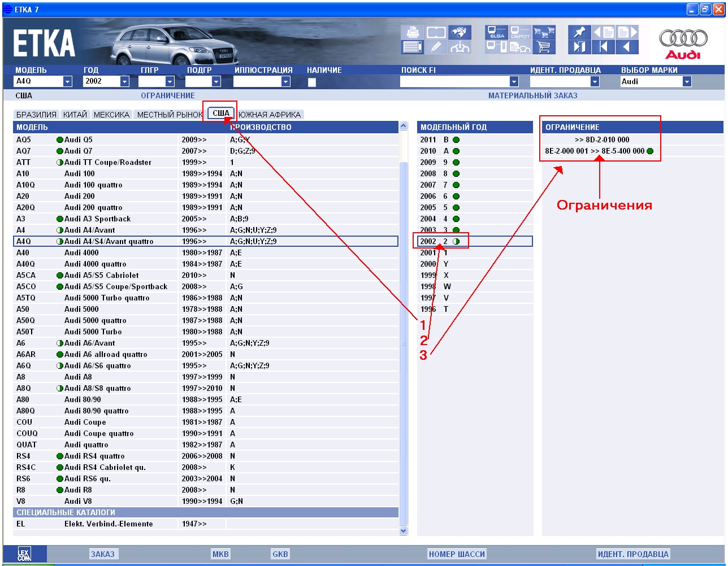Open the binoculars search tool

point(460,32)
